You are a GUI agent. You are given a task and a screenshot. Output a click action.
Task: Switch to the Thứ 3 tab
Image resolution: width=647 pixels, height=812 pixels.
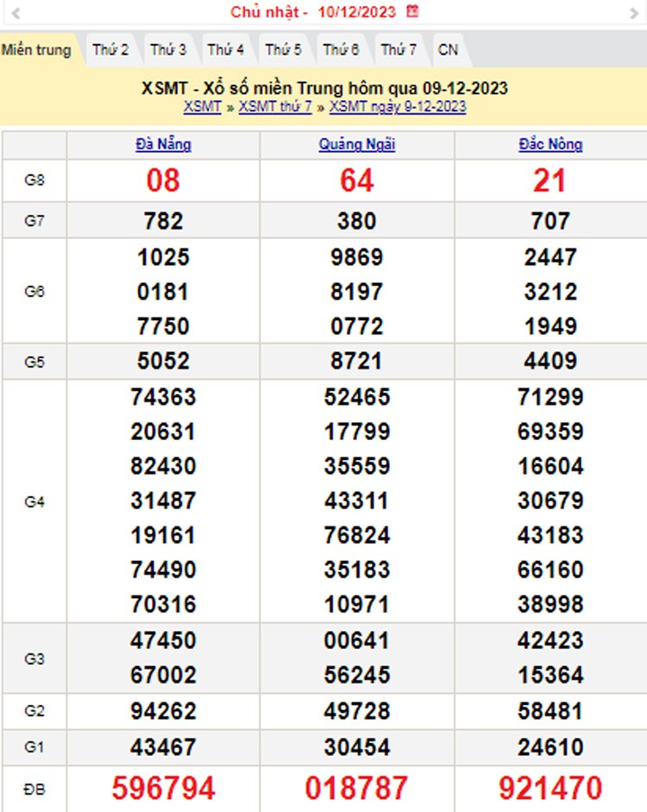coord(168,50)
